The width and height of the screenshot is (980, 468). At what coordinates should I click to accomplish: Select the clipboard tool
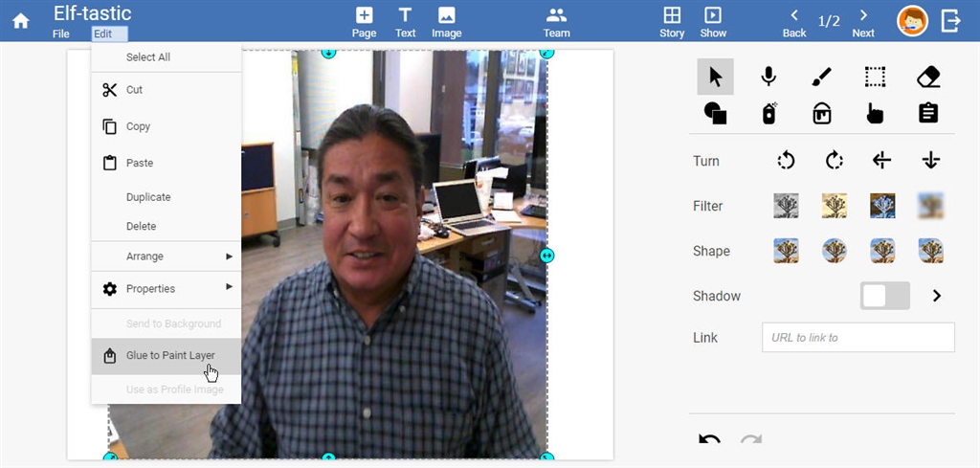[928, 113]
